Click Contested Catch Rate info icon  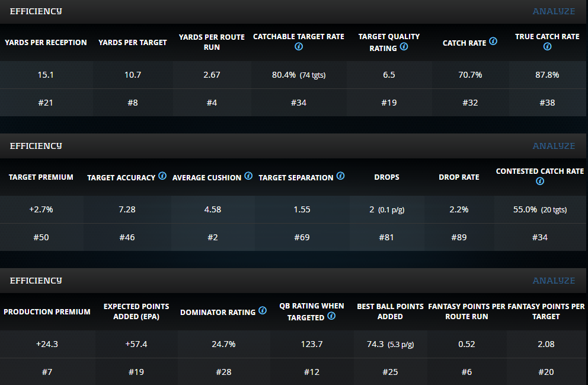pos(540,182)
